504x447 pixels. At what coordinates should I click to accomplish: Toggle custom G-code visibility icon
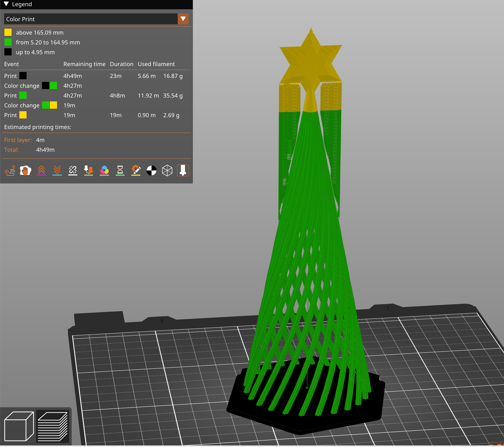pyautogui.click(x=136, y=171)
